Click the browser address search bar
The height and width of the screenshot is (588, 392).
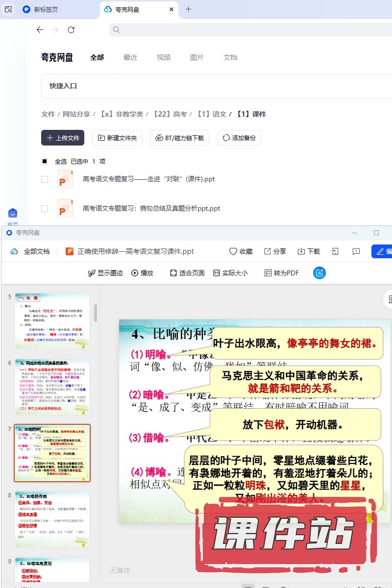click(245, 30)
